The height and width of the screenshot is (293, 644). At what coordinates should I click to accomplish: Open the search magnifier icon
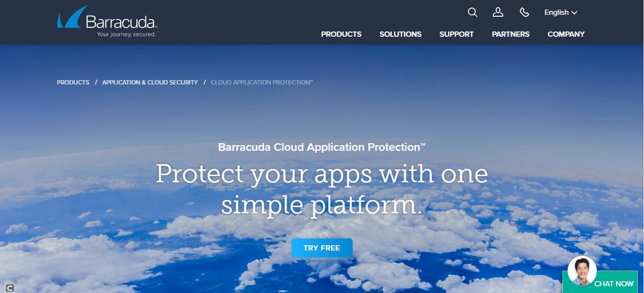(x=472, y=12)
